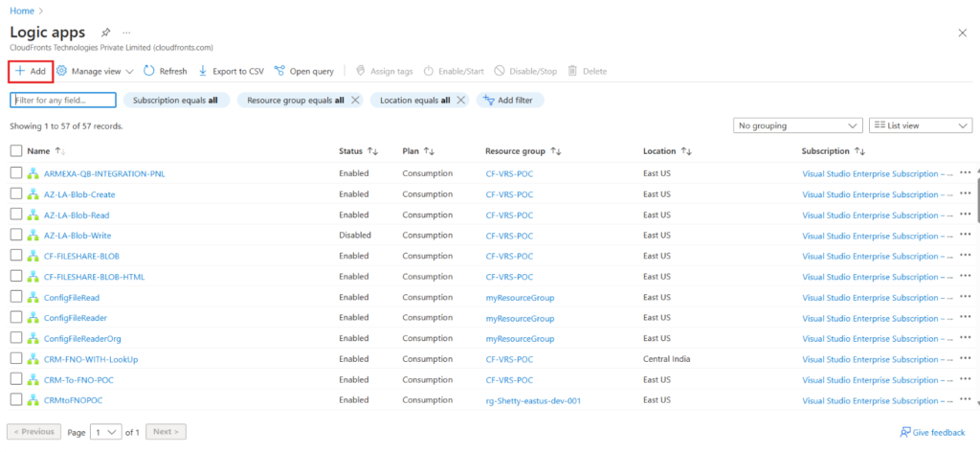Open the ARMEXA-QB-INTEGRATION-PNL logic app
Screen dimensions: 980x452
pyautogui.click(x=104, y=173)
